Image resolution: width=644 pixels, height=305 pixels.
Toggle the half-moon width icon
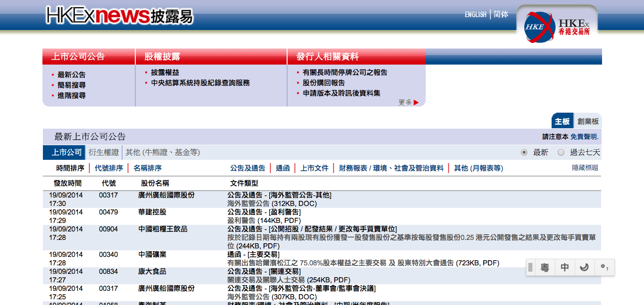[x=585, y=268]
